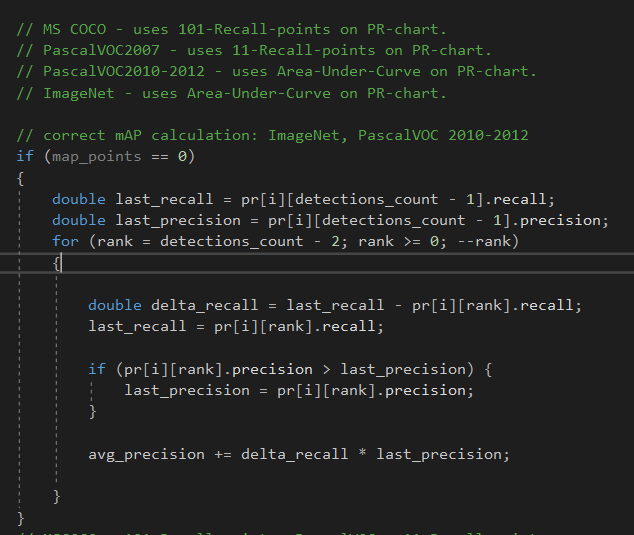Click the ImageNet Area-Under-Curve comment line
Screen dimensions: 634x535
pos(231,93)
